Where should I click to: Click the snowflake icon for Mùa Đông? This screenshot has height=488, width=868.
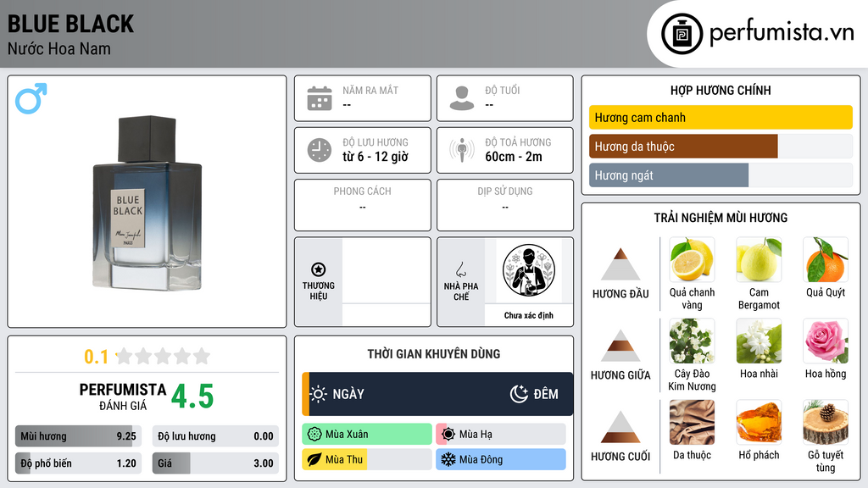pos(448,460)
